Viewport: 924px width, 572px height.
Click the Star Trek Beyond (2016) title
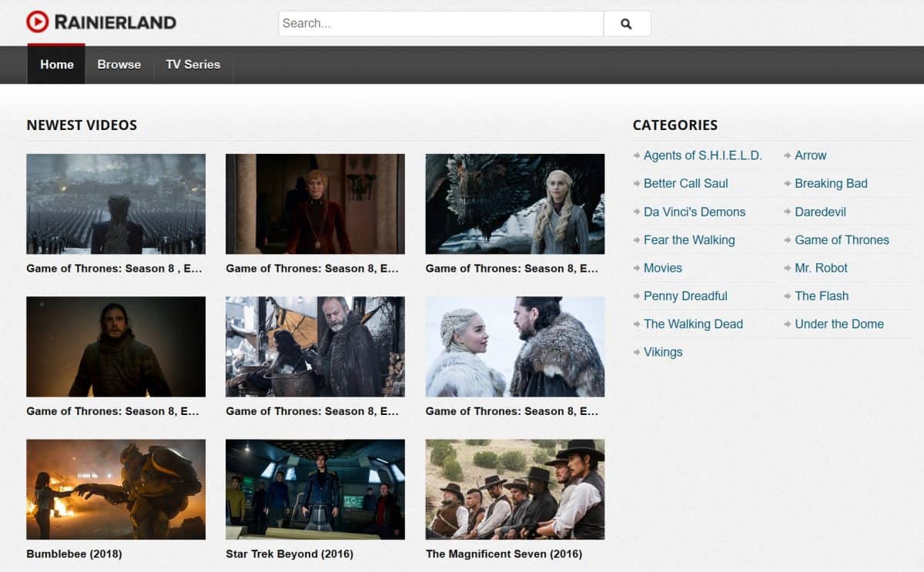tap(290, 554)
